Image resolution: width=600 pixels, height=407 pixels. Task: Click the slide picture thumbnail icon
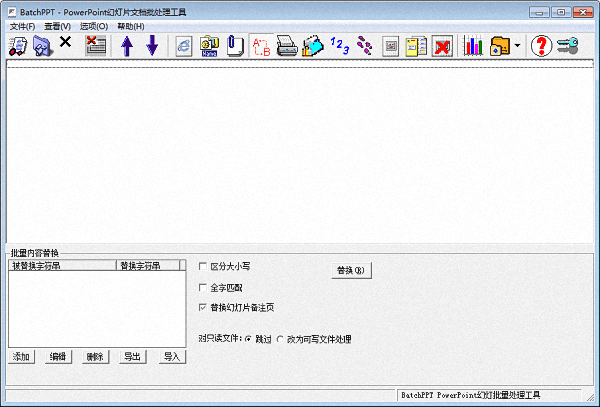click(x=390, y=46)
